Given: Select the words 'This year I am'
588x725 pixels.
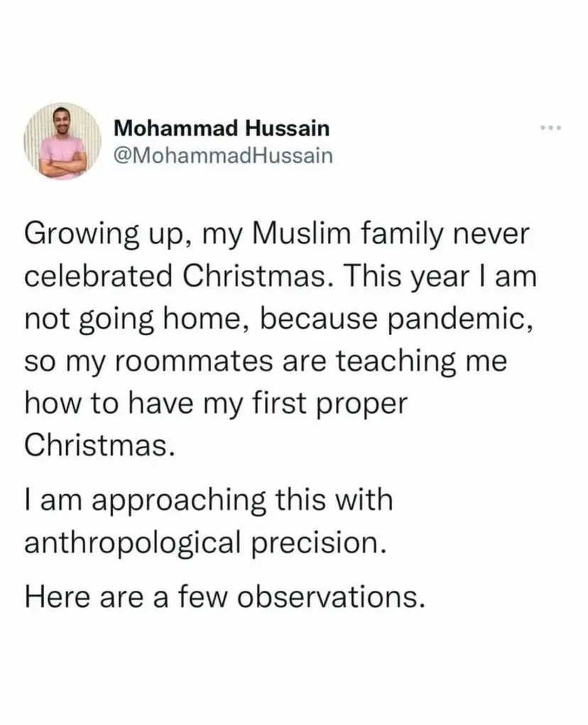Looking at the screenshot, I should pyautogui.click(x=440, y=278).
